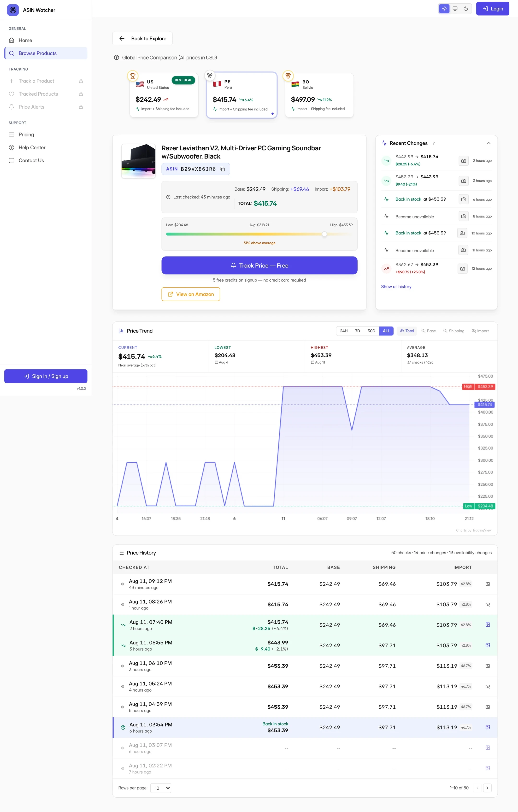The height and width of the screenshot is (812, 518).
Task: Click the low-to-high price gradient bar
Action: pos(259,234)
